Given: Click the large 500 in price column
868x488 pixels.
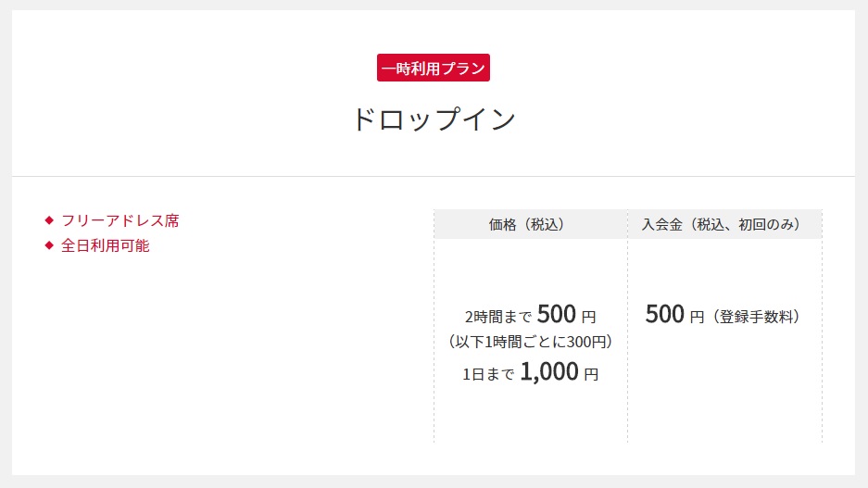Looking at the screenshot, I should (x=557, y=314).
